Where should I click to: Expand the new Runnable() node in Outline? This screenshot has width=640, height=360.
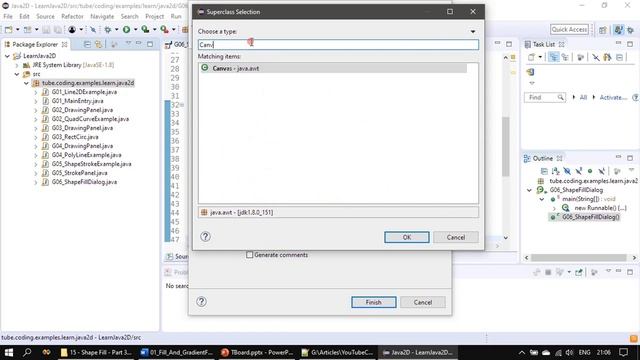click(554, 208)
